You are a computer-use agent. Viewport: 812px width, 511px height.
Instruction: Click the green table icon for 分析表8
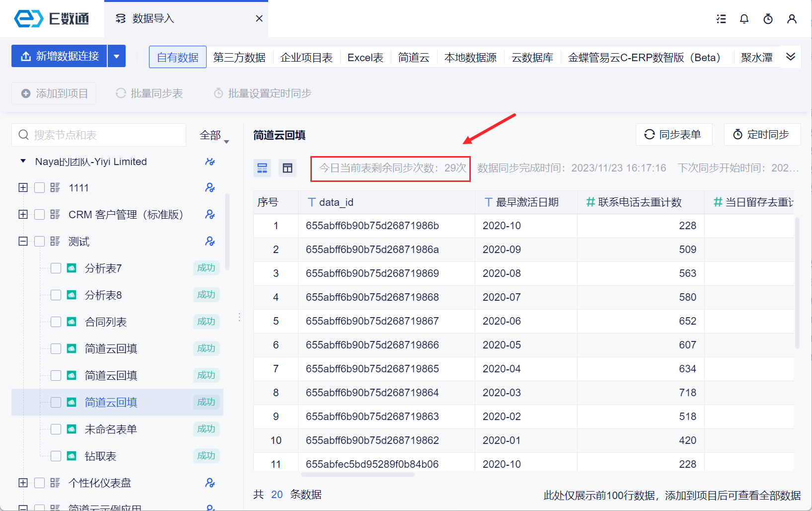pyautogui.click(x=72, y=295)
